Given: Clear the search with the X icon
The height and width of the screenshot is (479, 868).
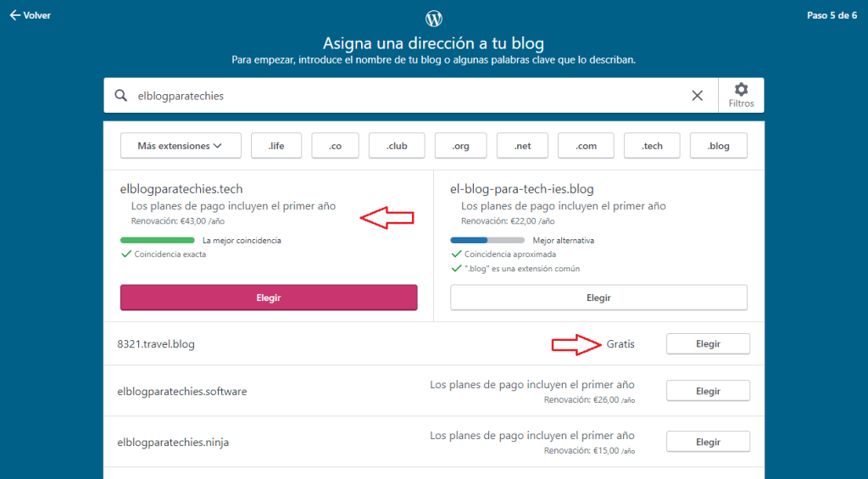Looking at the screenshot, I should click(x=698, y=96).
